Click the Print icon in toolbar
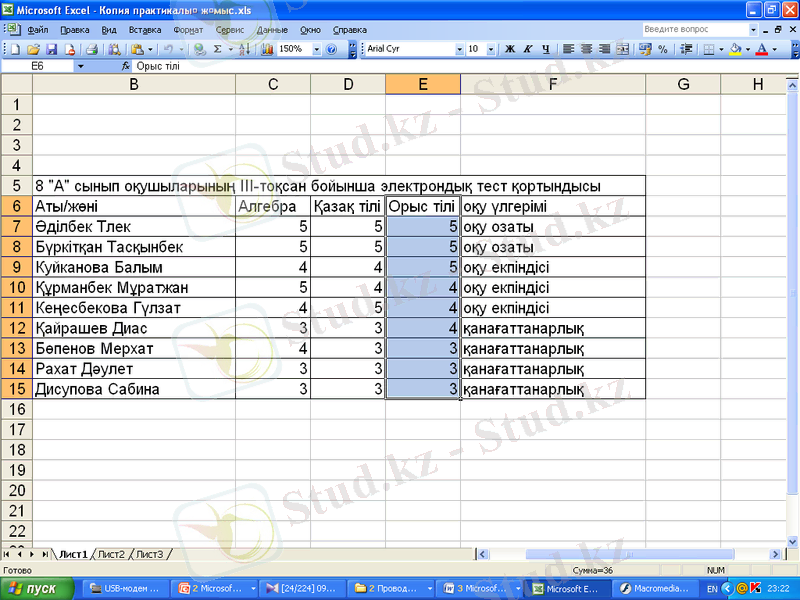This screenshot has height=600, width=800. (x=91, y=49)
